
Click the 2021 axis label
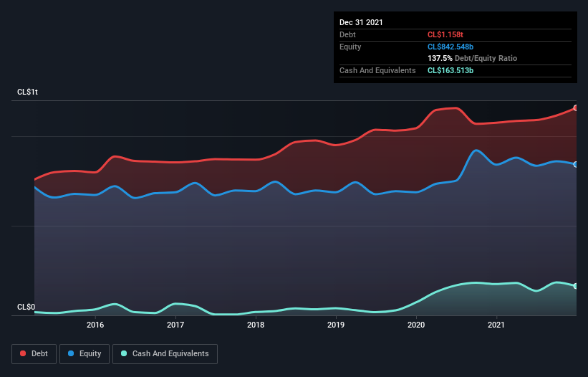[496, 325]
